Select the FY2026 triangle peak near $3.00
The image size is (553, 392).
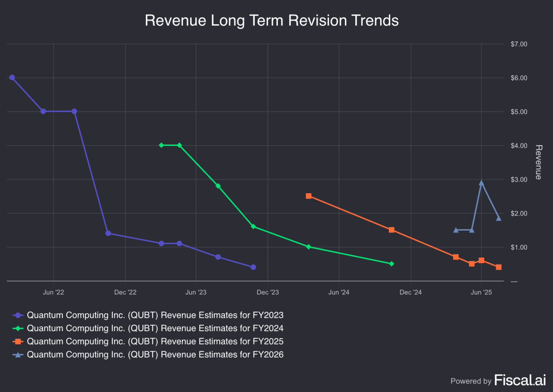[x=481, y=183]
